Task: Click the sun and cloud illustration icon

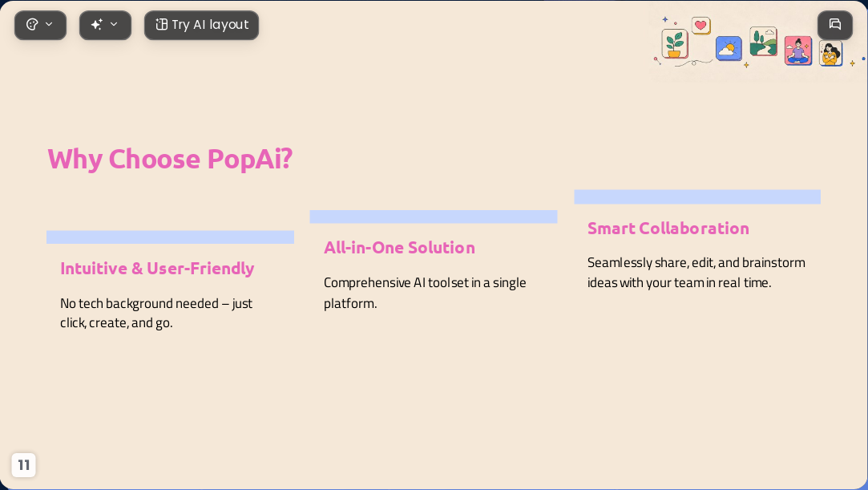Action: (x=729, y=49)
